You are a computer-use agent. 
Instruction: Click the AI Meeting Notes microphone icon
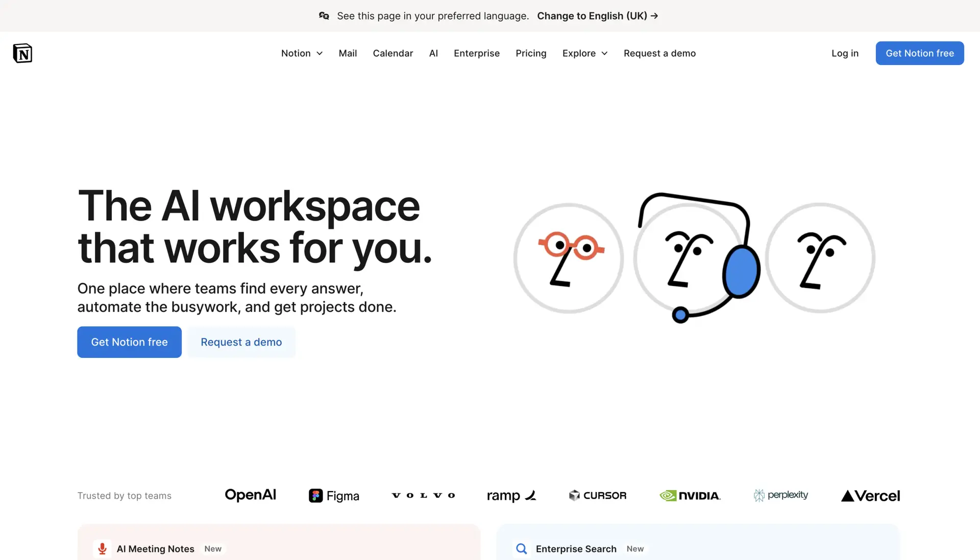pos(102,549)
